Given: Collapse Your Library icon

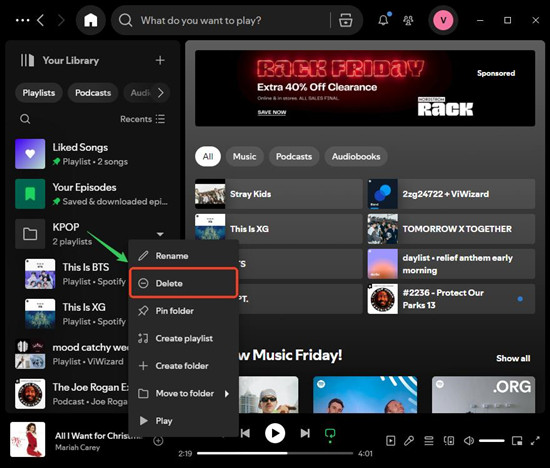Looking at the screenshot, I should (x=27, y=60).
